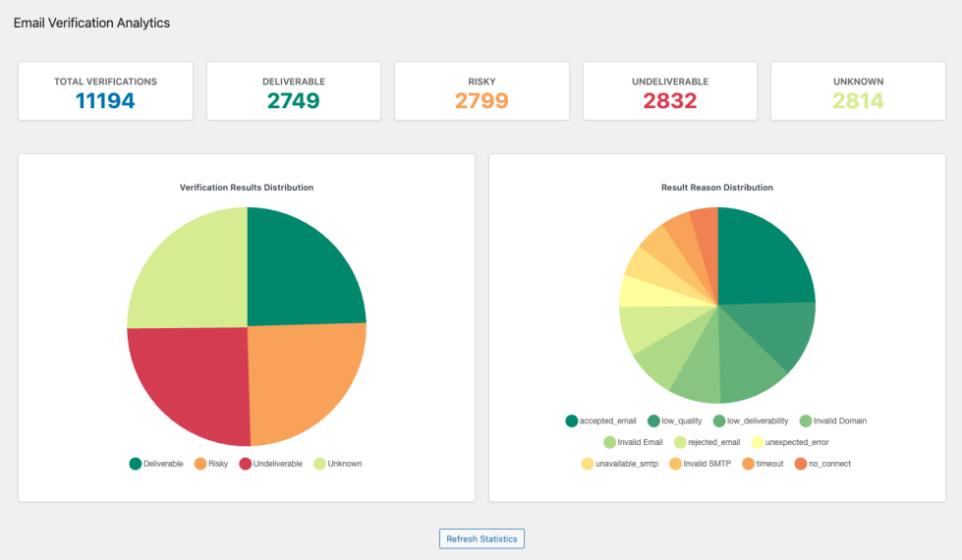962x560 pixels.
Task: Click the rejected_email legend item
Action: (707, 442)
